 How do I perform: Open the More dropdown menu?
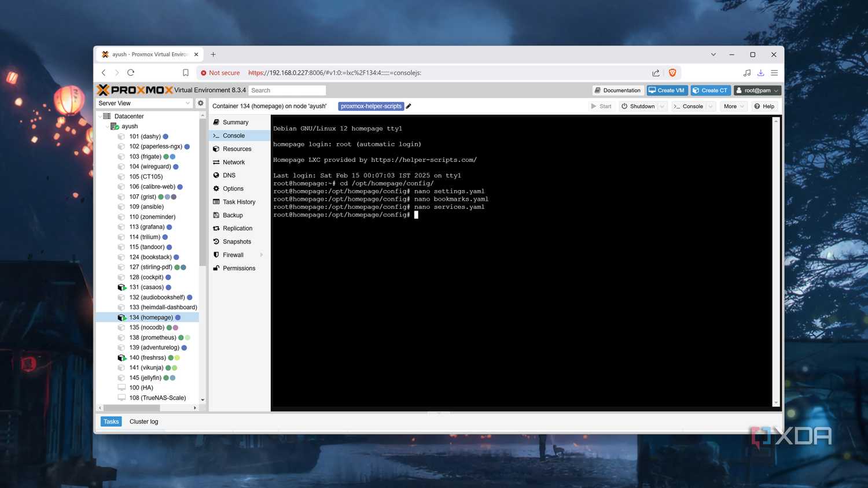(x=734, y=106)
